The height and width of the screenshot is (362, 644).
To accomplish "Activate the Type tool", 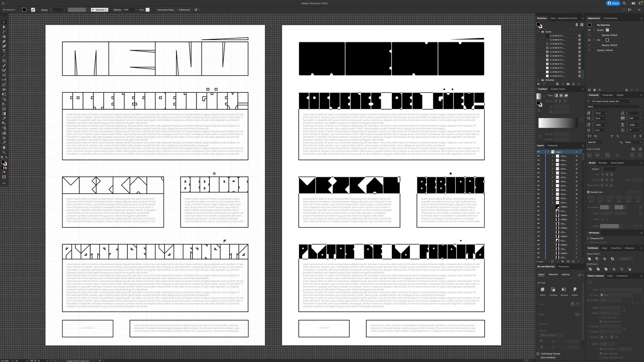I will (4, 51).
